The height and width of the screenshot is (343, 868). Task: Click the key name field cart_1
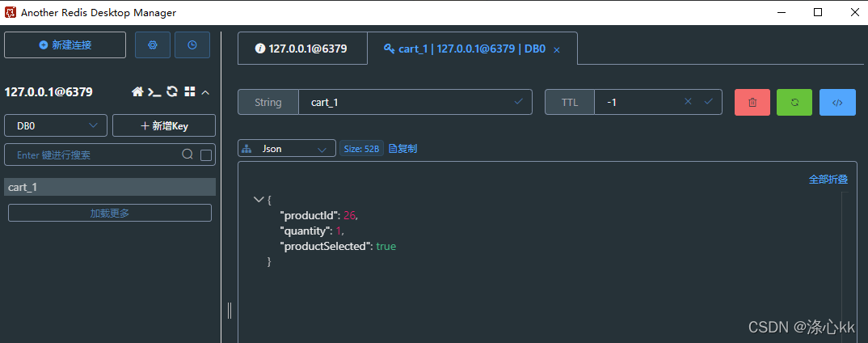415,102
